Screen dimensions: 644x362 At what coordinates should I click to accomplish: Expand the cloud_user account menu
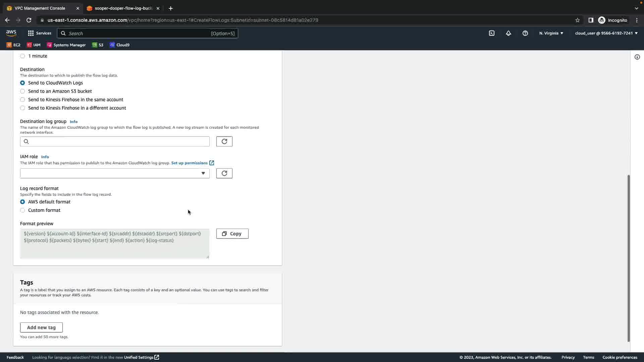click(x=606, y=33)
